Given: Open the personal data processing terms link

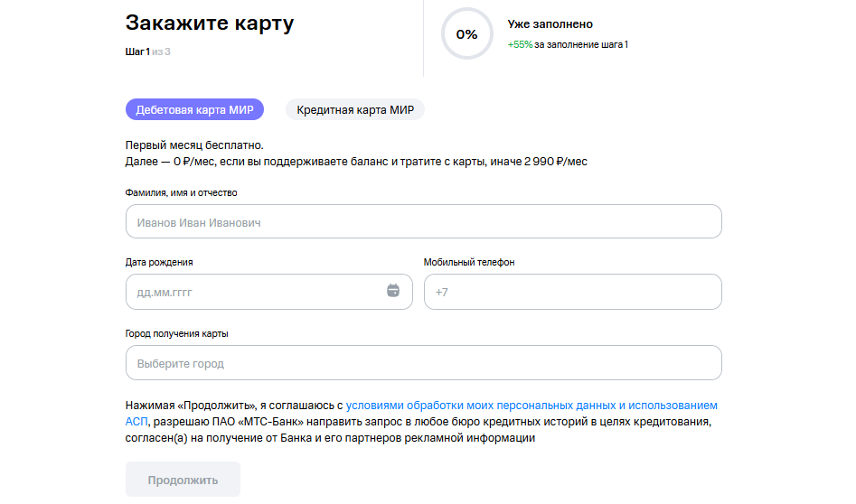Looking at the screenshot, I should (x=531, y=406).
